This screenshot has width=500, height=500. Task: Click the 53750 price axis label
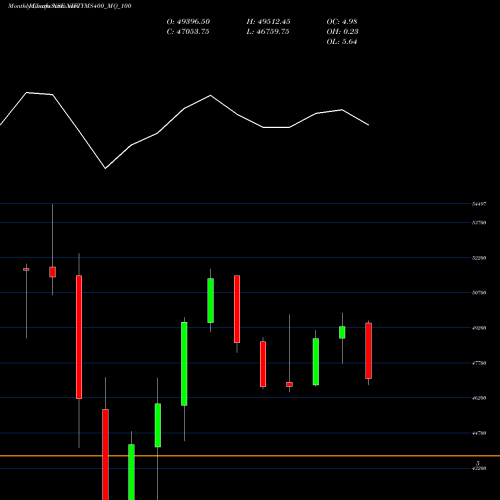(479, 223)
